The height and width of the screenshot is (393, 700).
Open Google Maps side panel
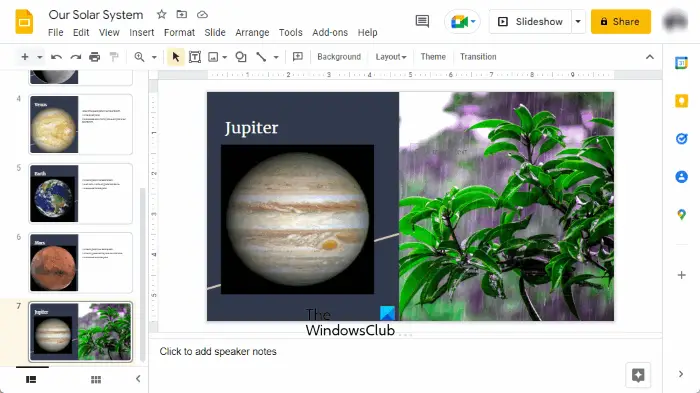(x=681, y=215)
